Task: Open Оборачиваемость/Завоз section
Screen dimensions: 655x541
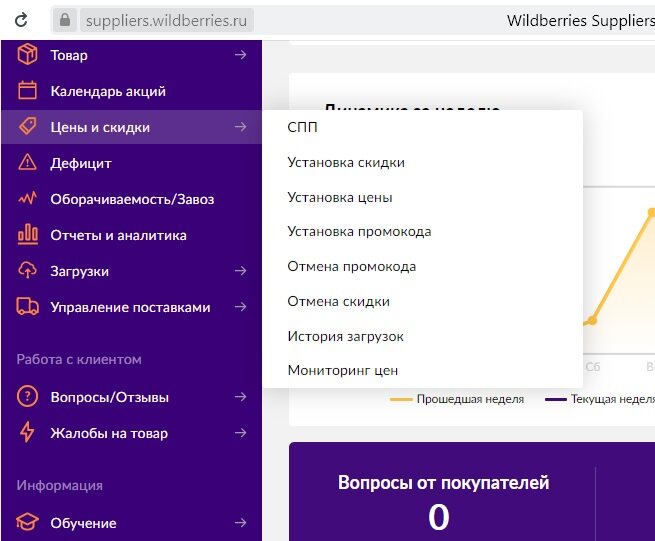Action: [132, 199]
